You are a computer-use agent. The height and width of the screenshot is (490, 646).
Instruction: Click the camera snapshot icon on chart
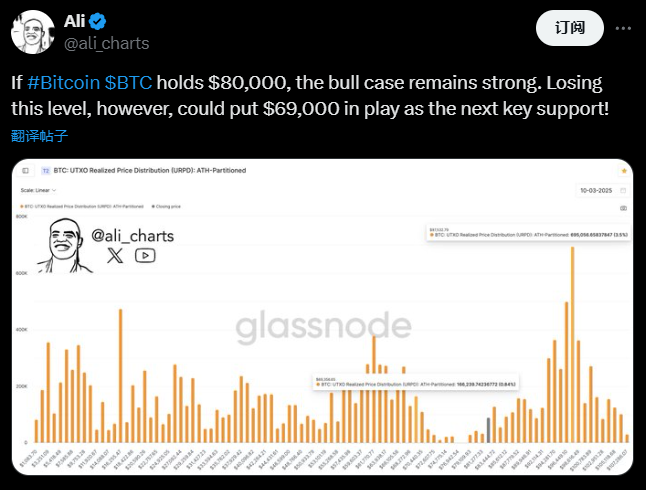tap(623, 208)
